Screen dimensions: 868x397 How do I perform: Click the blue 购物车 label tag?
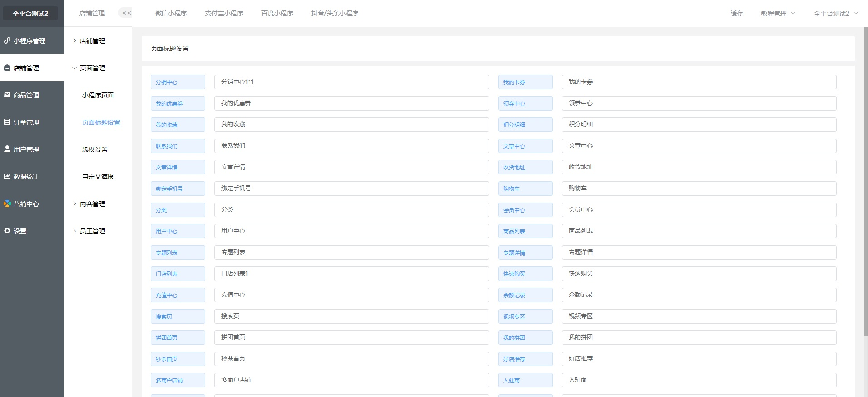tap(525, 189)
